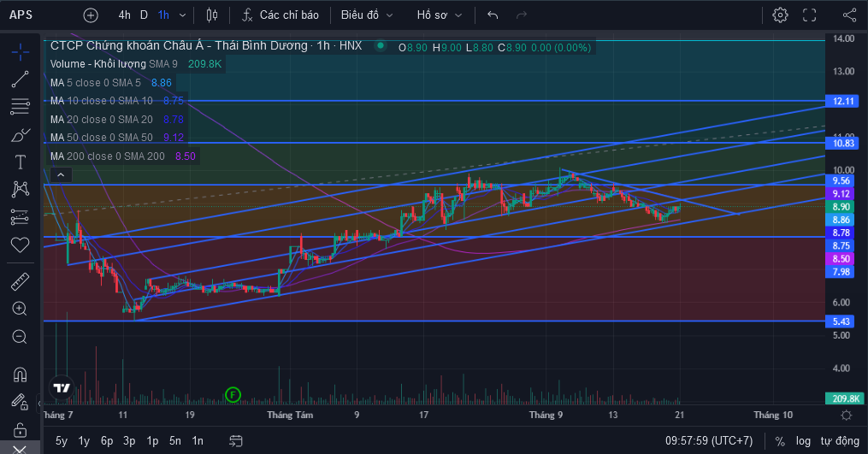Screen dimensions: 868x454
Task: Click the zoom in magnifier
Action: coord(20,309)
